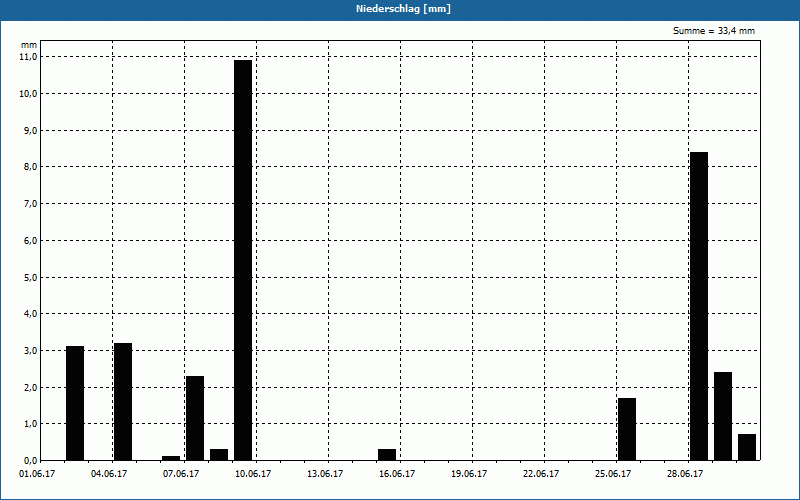Click the 13.06.17 date label
The image size is (800, 500).
(325, 474)
